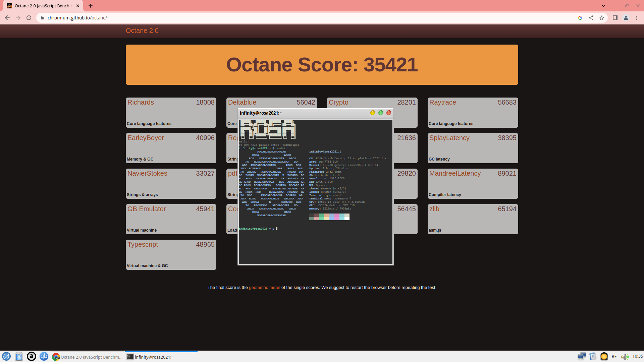The width and height of the screenshot is (644, 362).
Task: Click the MandreelLatency benchmark title
Action: [455, 173]
